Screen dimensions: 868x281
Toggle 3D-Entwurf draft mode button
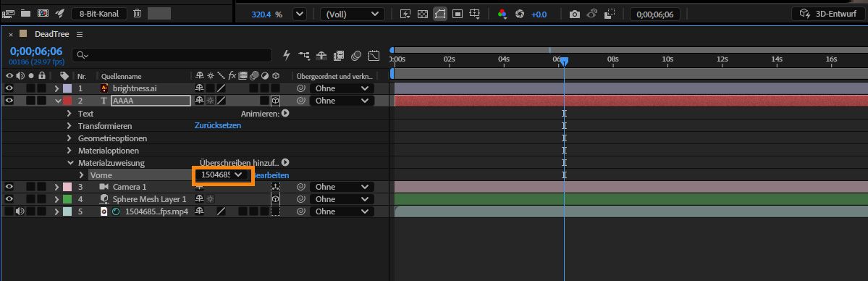tap(828, 14)
